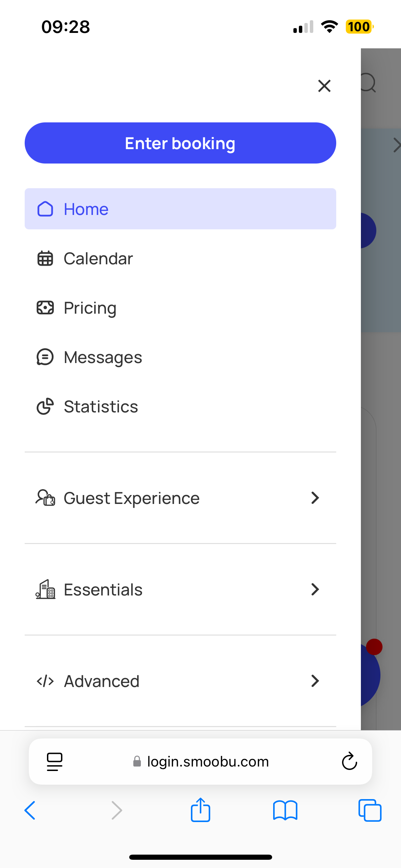Open the Safari reader/page settings icon

54,762
